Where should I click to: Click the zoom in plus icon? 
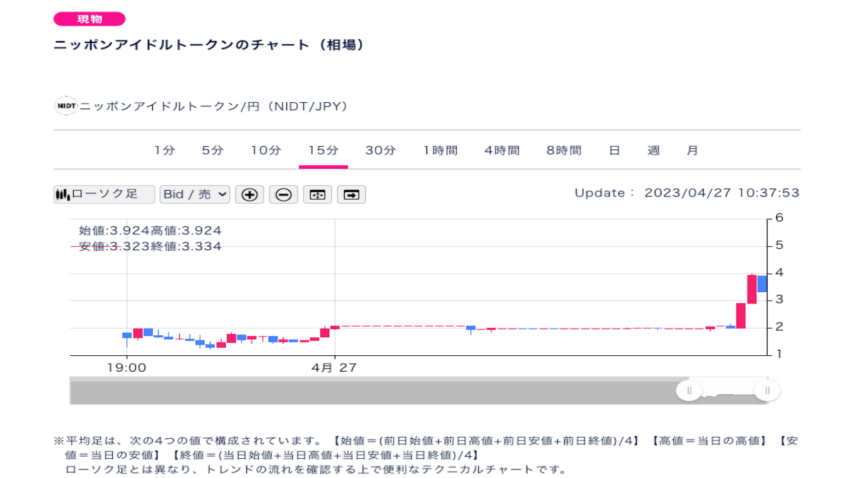pyautogui.click(x=249, y=195)
